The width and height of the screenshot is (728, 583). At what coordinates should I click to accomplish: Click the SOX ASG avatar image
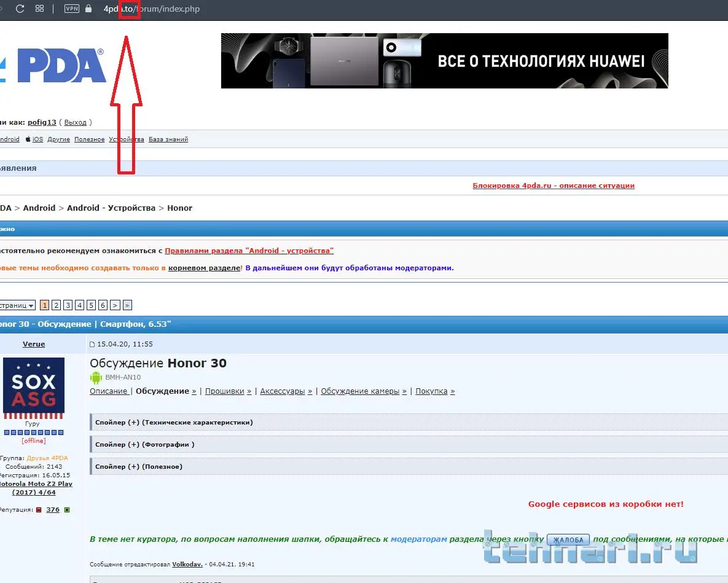[33, 388]
